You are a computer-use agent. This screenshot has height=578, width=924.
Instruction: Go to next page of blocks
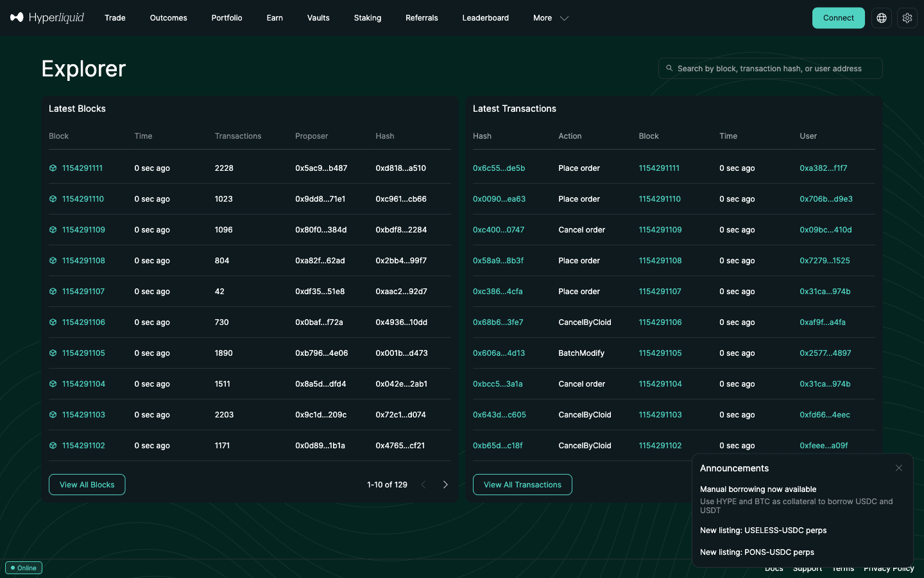(445, 485)
